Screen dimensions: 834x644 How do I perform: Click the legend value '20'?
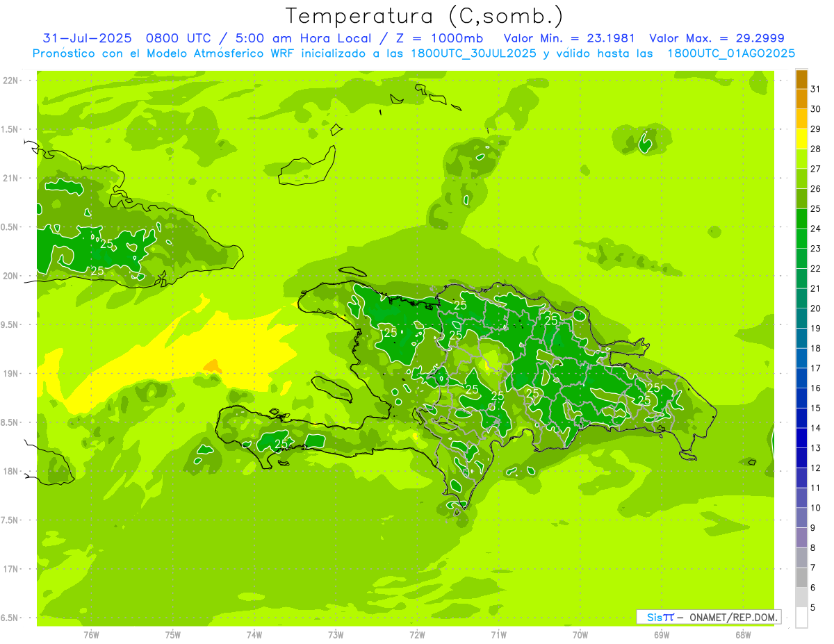816,308
